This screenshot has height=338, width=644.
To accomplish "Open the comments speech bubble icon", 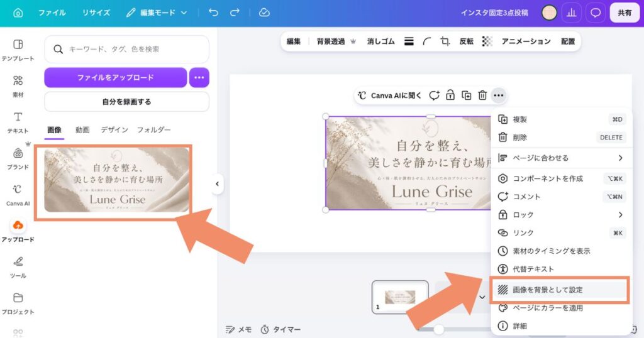I will point(595,13).
